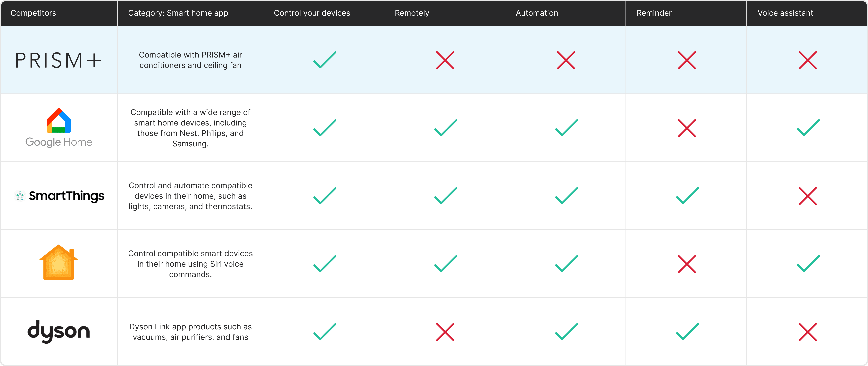Screen dimensions: 868x366
Task: Click SmartThings Reminder checkmark
Action: point(688,196)
